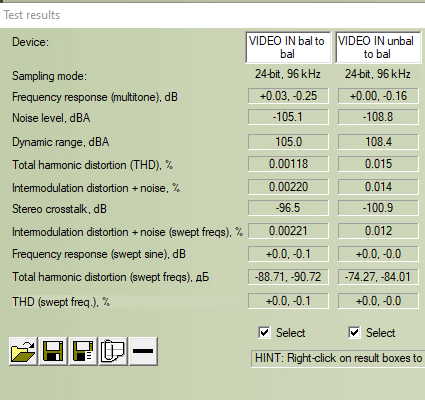Image resolution: width=425 pixels, height=400 pixels.
Task: Edit the 'VIDEO IN bal to bal' device name field
Action: click(288, 47)
